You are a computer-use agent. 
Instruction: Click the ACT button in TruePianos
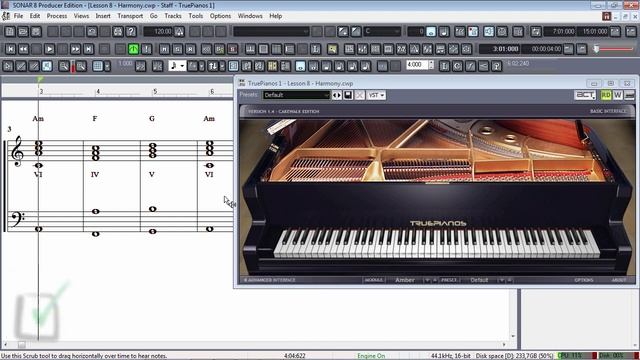coord(585,95)
